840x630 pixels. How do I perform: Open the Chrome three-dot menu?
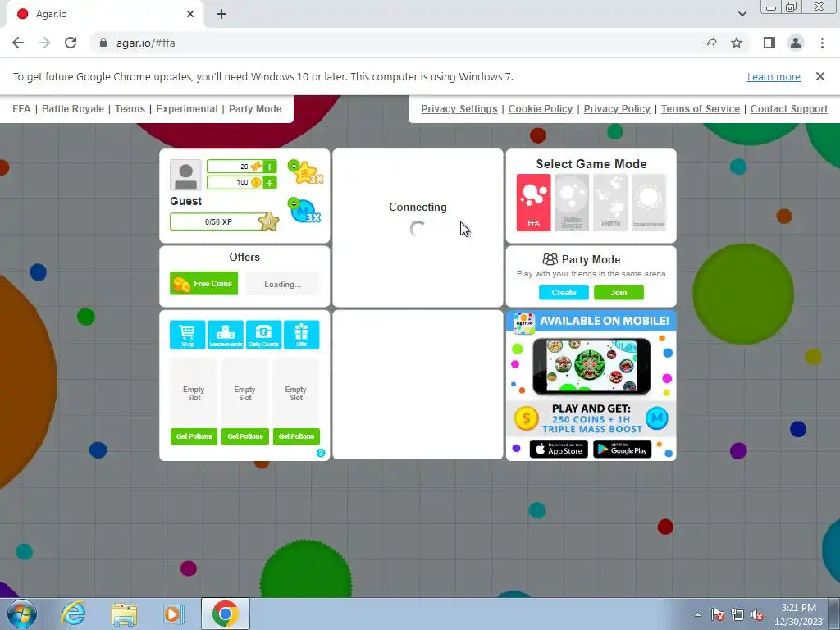pos(822,43)
